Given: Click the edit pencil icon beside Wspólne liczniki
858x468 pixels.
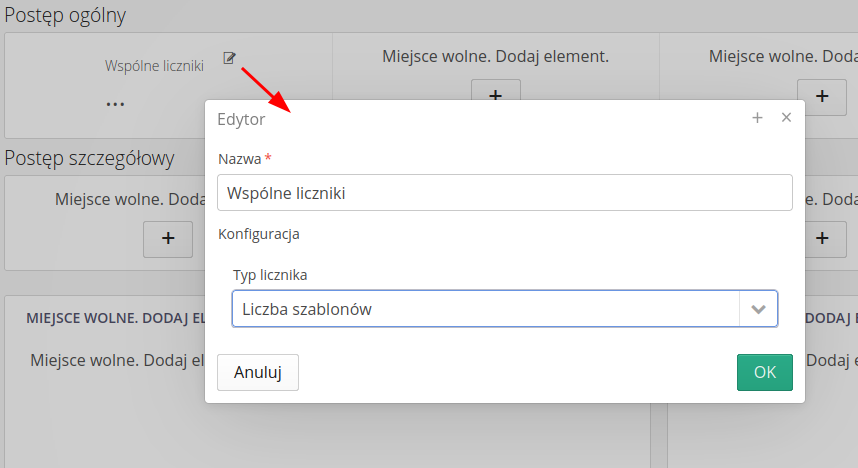Looking at the screenshot, I should point(230,58).
